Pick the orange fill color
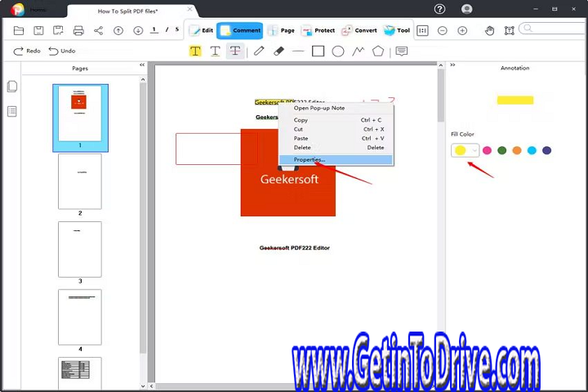Image resolution: width=588 pixels, height=392 pixels. tap(517, 150)
